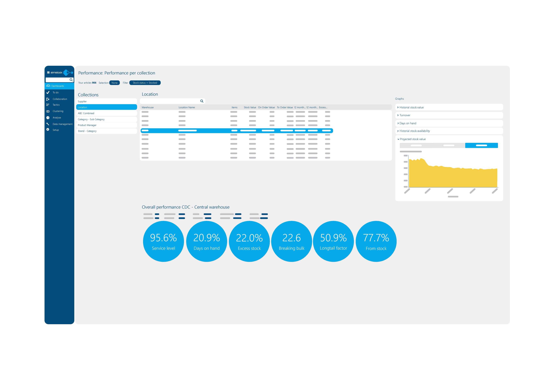This screenshot has width=554, height=392.
Task: Sort by the Stock Value column header
Action: click(250, 107)
